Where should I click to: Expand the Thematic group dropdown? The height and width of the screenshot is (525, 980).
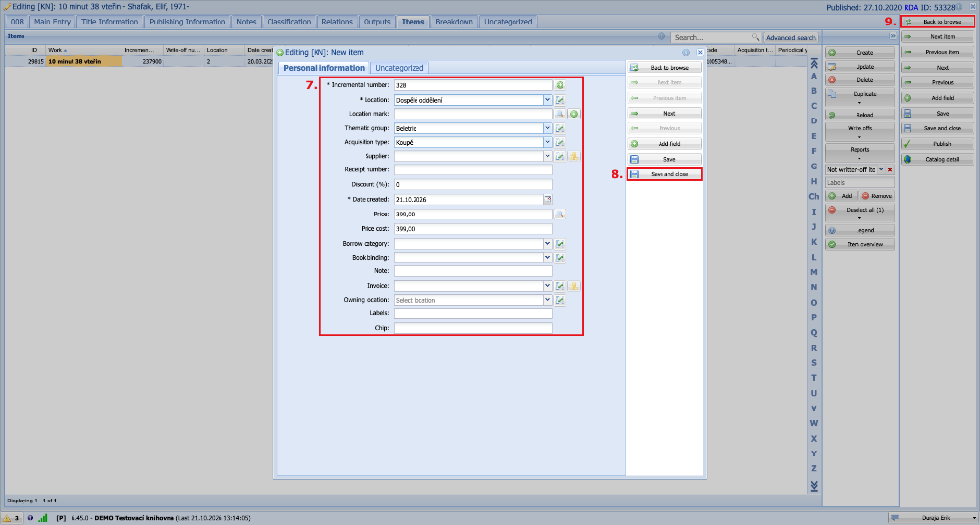coord(548,128)
